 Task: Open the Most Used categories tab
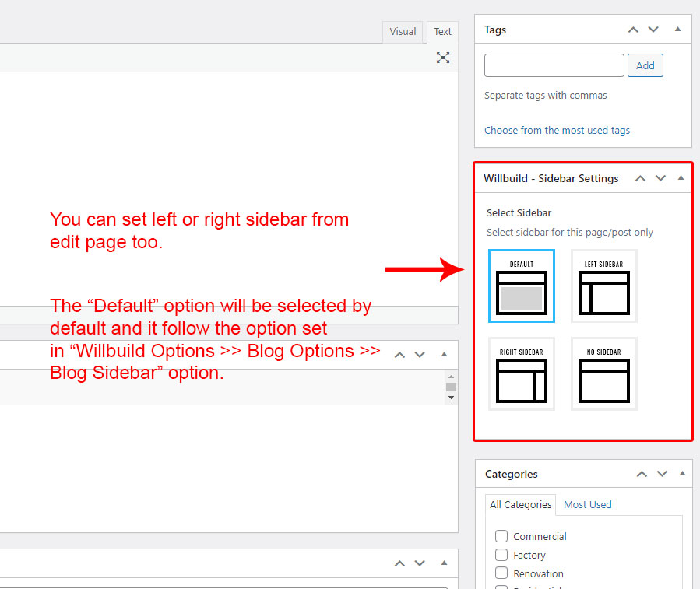[x=587, y=504]
